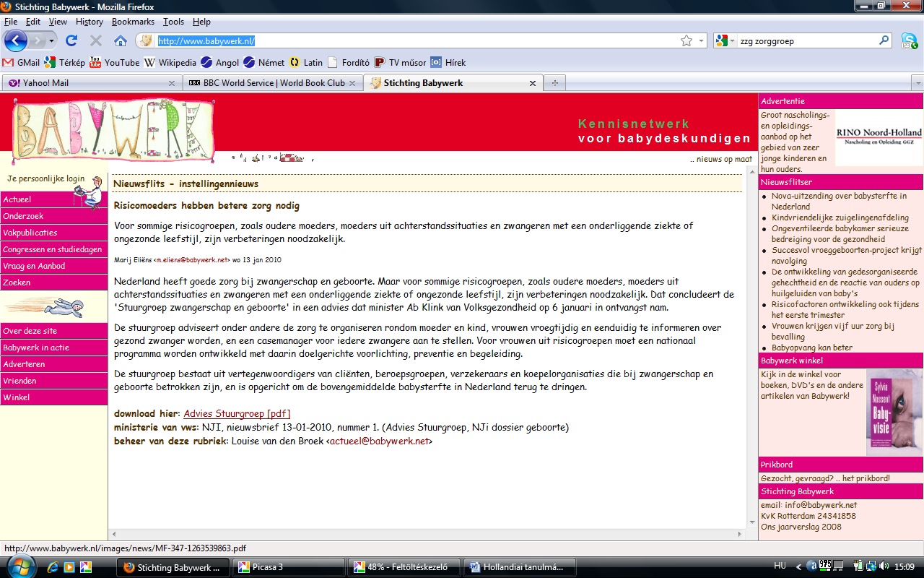Close the Yahoo! Mail tab
924x578 pixels.
point(172,83)
